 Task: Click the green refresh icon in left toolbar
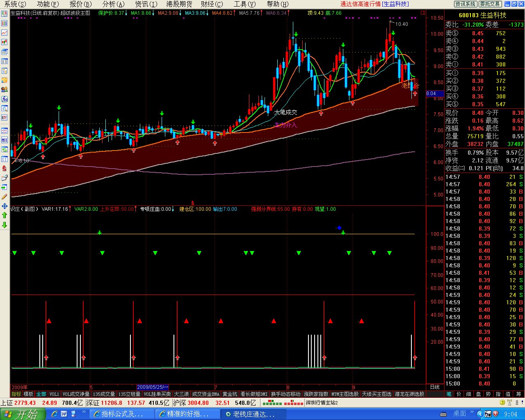(5, 149)
